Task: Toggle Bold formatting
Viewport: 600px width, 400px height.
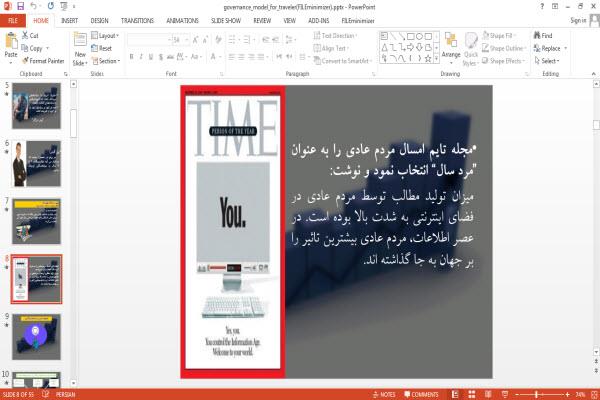Action: click(x=131, y=57)
